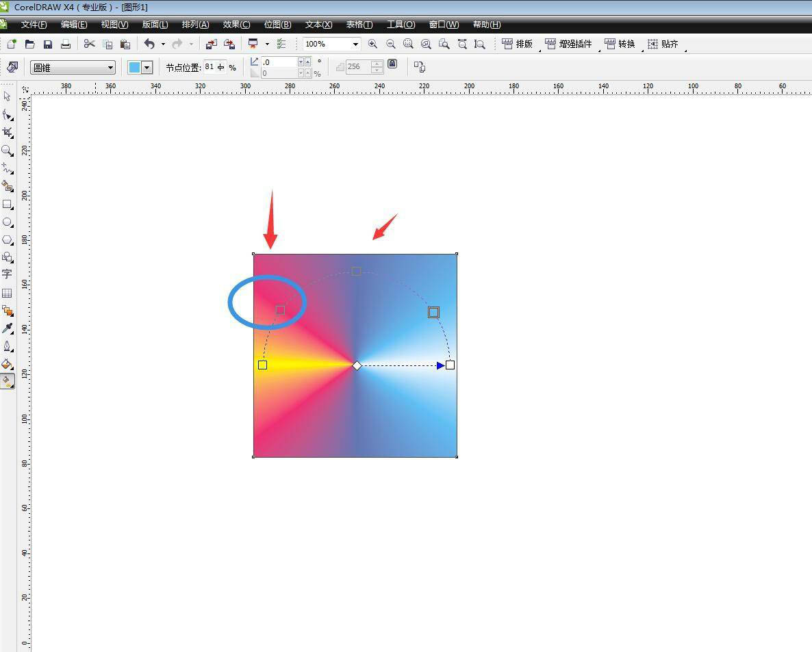This screenshot has width=812, height=652.
Task: Select the Pick (arrow) tool
Action: click(7, 96)
